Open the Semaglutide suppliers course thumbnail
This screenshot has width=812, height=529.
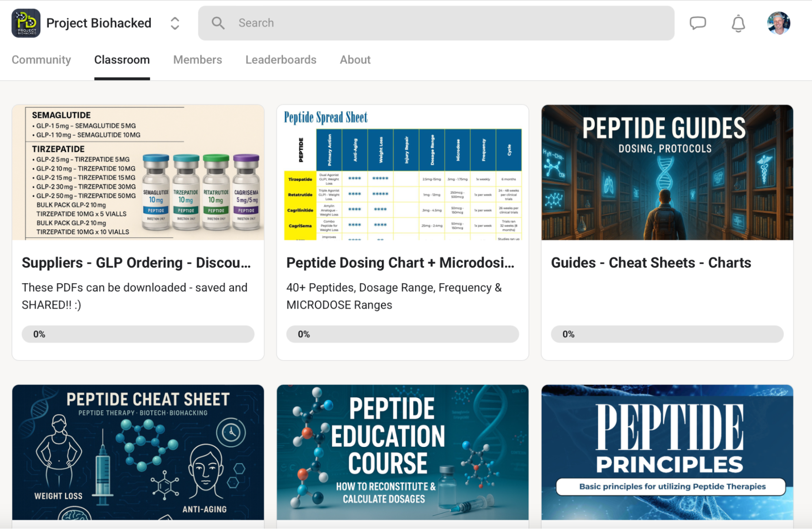(138, 172)
